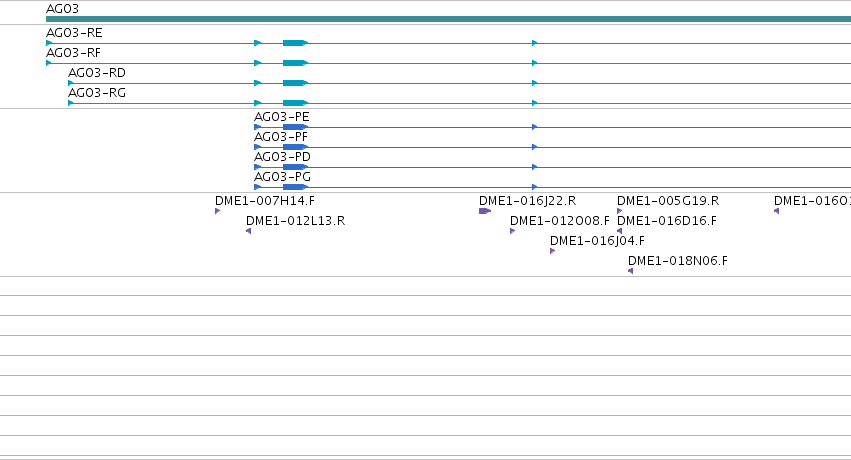Viewport: 851px width, 460px height.
Task: Select the thick exon block on AGO3-RE
Action: point(295,43)
